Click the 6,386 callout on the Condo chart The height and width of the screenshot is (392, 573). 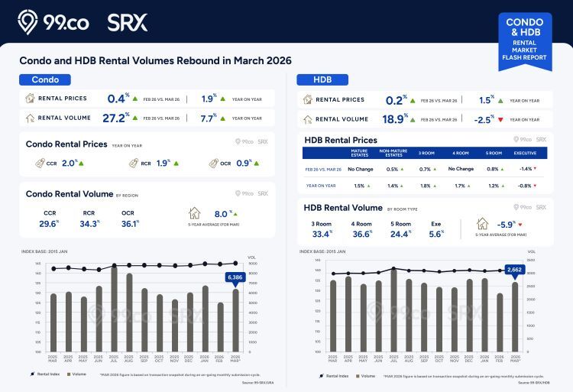pos(235,277)
